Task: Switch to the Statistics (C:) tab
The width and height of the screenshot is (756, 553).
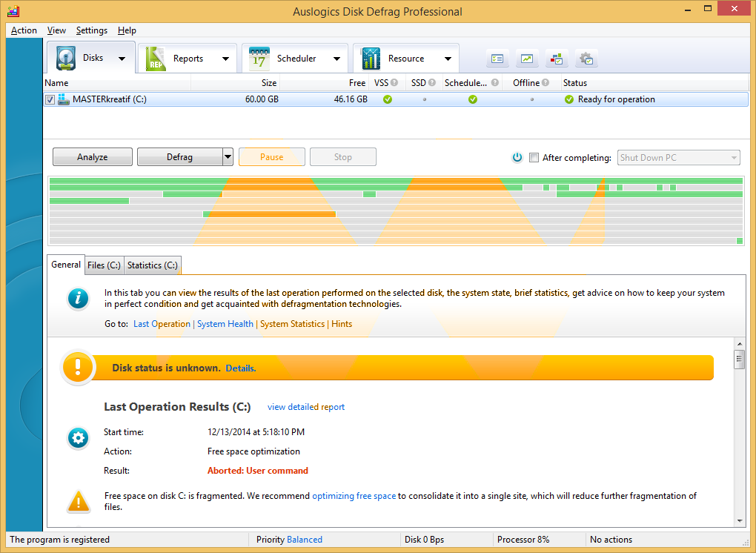Action: [153, 265]
